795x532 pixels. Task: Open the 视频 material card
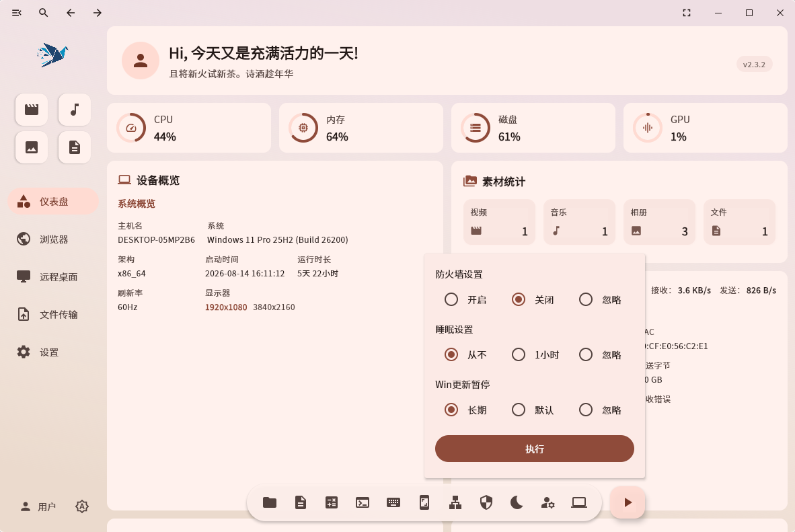pos(500,222)
